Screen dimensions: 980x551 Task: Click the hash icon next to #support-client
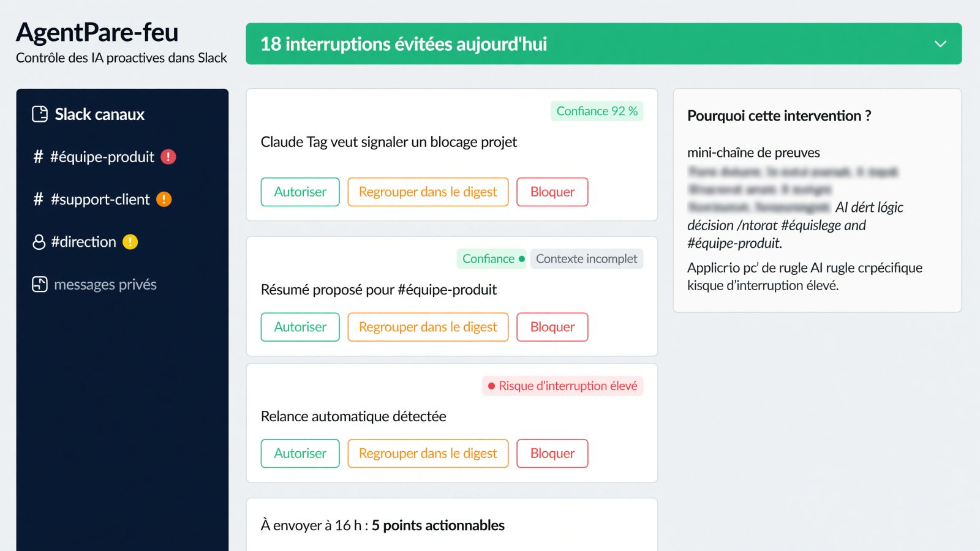38,200
